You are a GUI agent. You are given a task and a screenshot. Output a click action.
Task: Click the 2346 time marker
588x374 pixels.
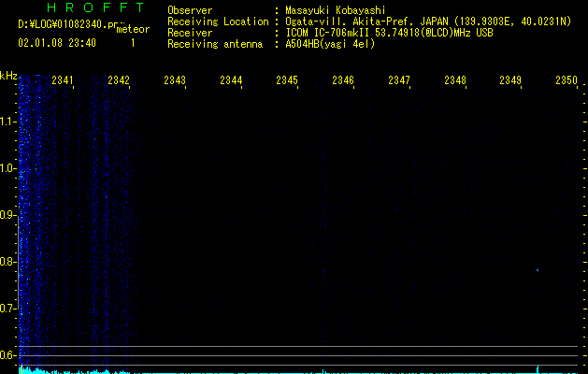pyautogui.click(x=343, y=80)
